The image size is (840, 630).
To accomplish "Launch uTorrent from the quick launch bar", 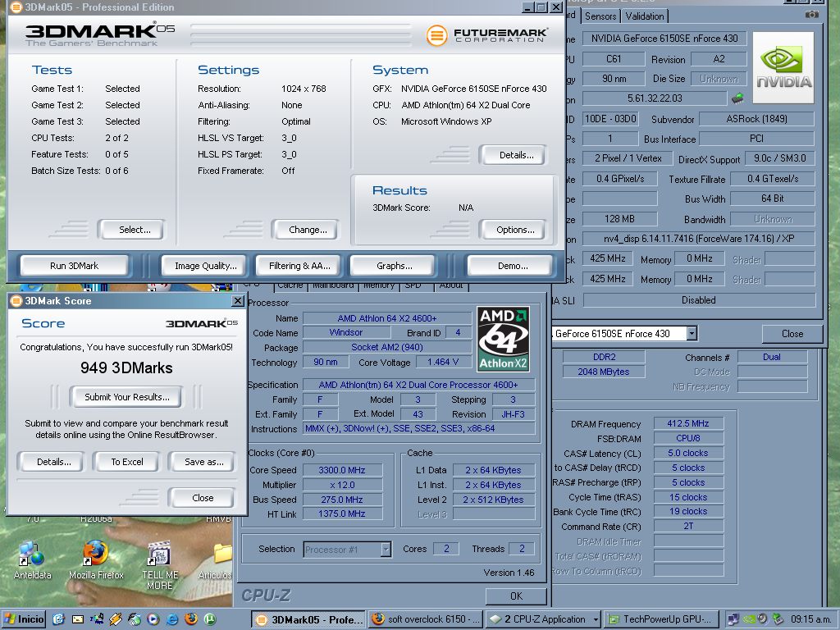I will point(210,619).
